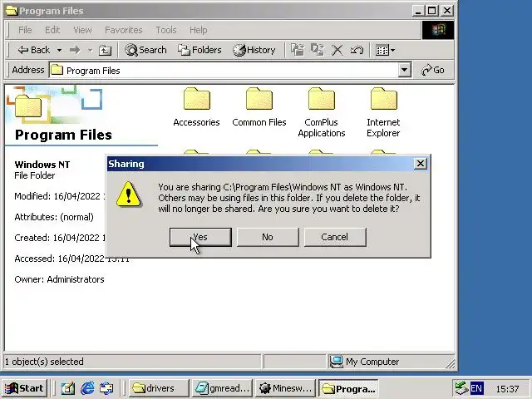Click the clock showing 15:37

click(508, 389)
